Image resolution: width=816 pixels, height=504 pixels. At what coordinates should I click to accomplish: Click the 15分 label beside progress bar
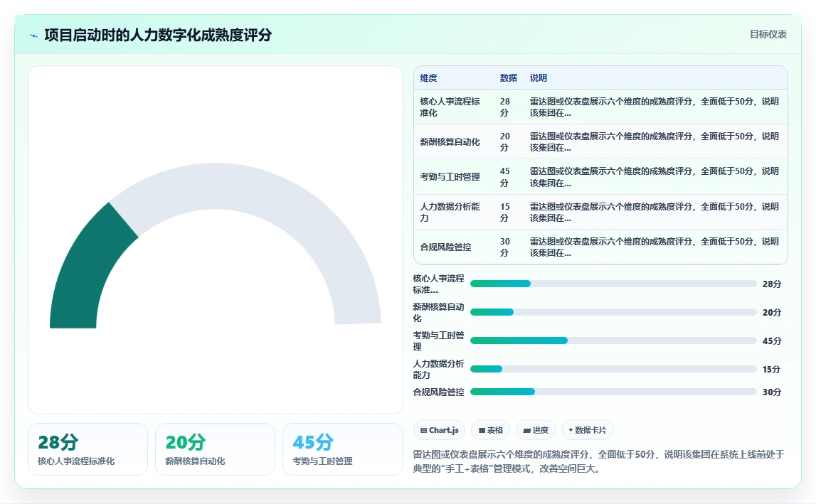point(771,369)
